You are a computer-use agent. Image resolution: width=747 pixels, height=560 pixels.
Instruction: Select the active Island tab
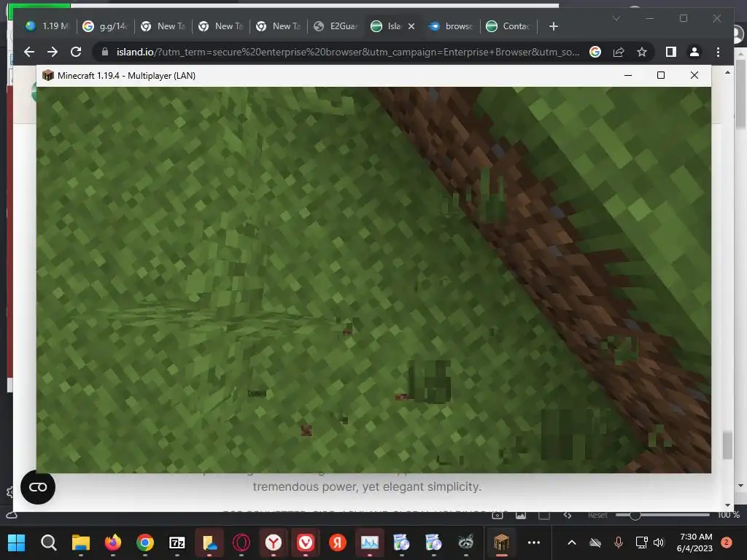point(387,26)
